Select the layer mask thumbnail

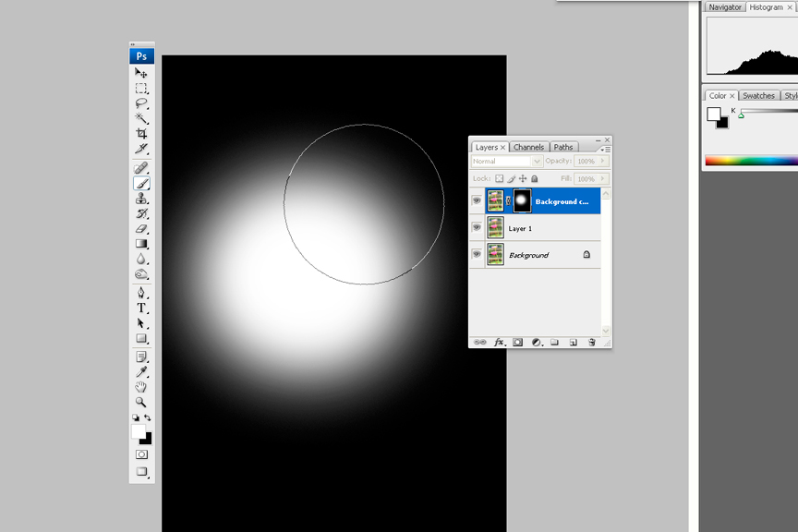522,200
